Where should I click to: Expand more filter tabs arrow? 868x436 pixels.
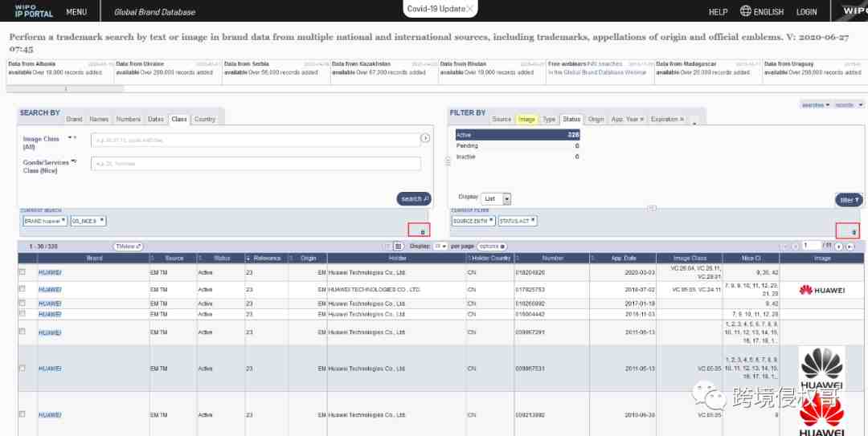[x=694, y=123]
